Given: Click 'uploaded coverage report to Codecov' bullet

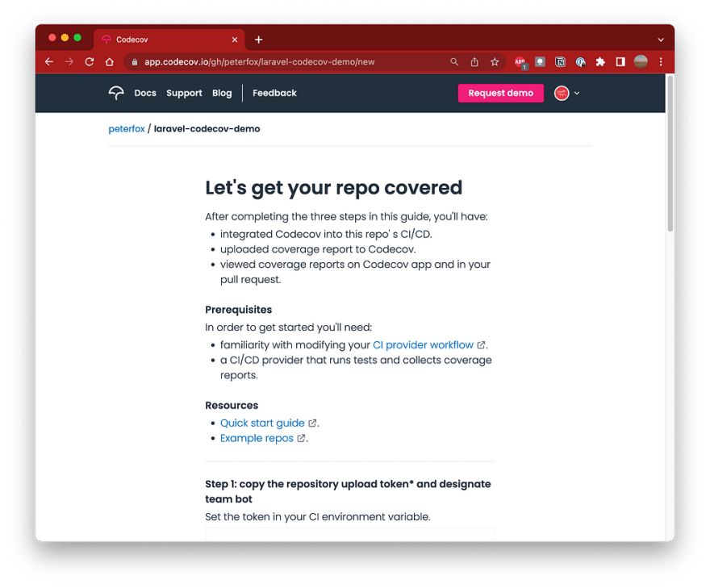Looking at the screenshot, I should (318, 249).
